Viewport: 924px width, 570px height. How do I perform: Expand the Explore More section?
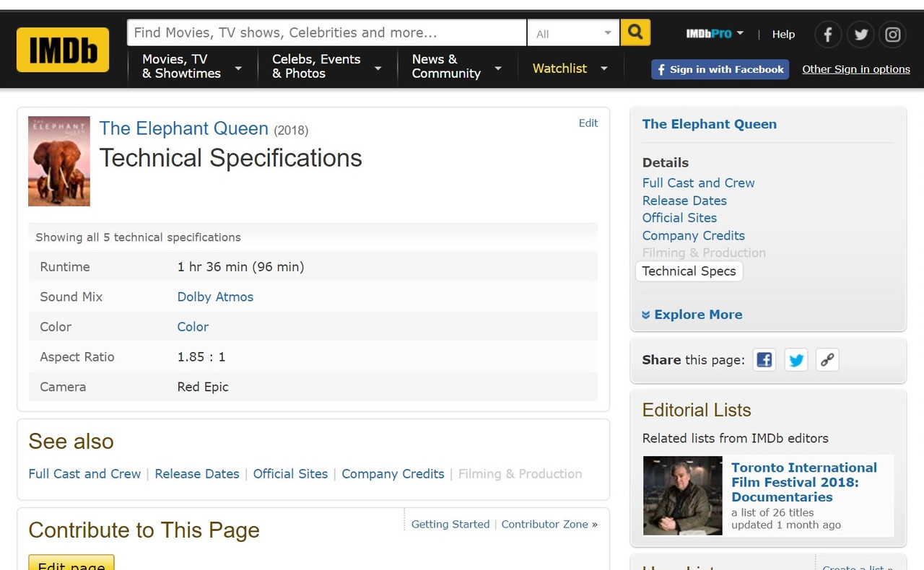[x=692, y=315]
